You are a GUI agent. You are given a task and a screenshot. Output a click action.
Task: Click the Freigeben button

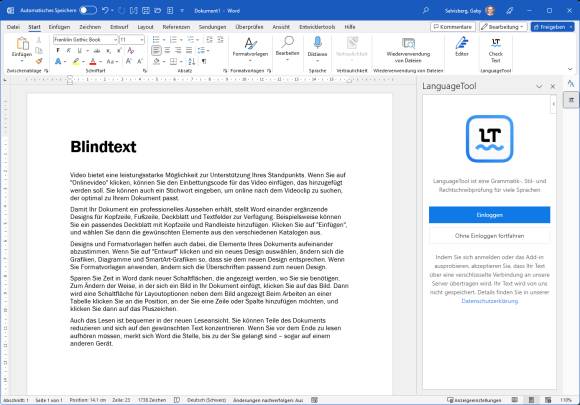(553, 27)
